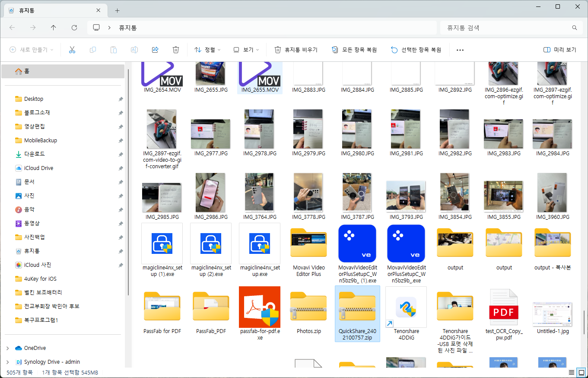This screenshot has width=588, height=378.
Task: Select output - 복사본 folder
Action: (553, 249)
